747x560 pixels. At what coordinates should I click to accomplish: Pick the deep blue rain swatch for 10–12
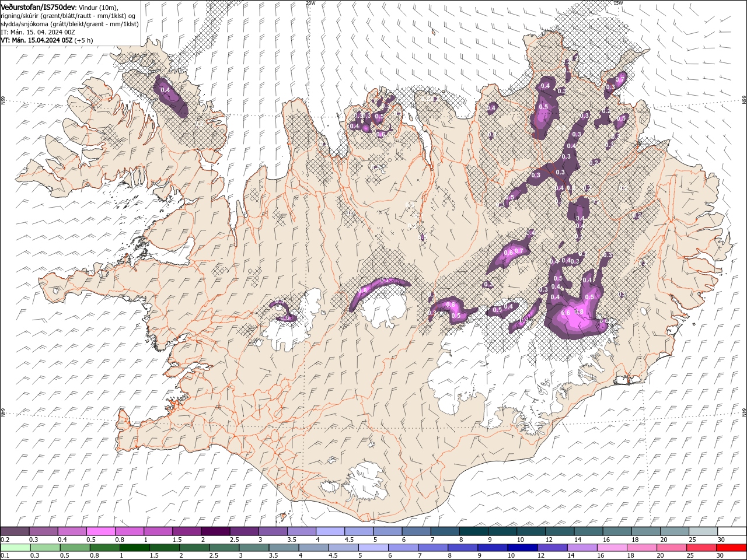522,548
